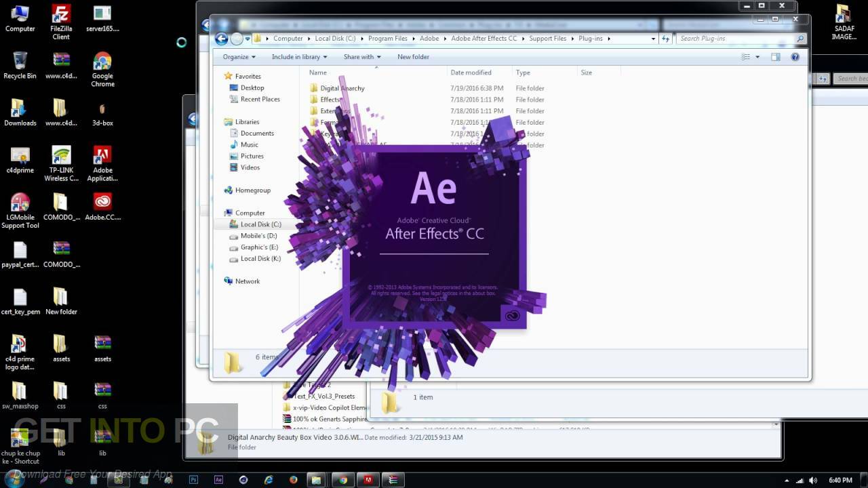Screen dimensions: 868x488
Task: Select the c4dprime desktop icon
Action: pos(20,160)
